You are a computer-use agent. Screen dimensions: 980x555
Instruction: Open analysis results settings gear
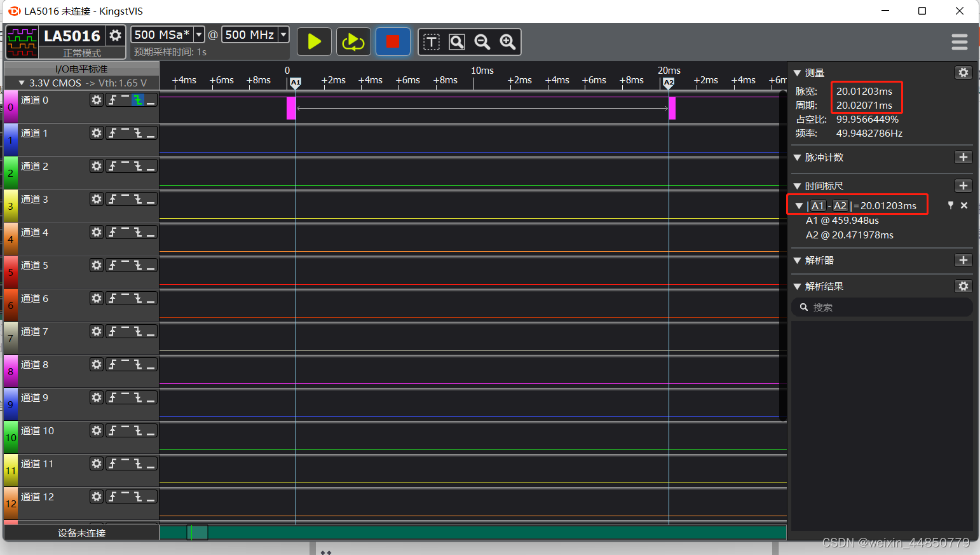[x=963, y=286]
